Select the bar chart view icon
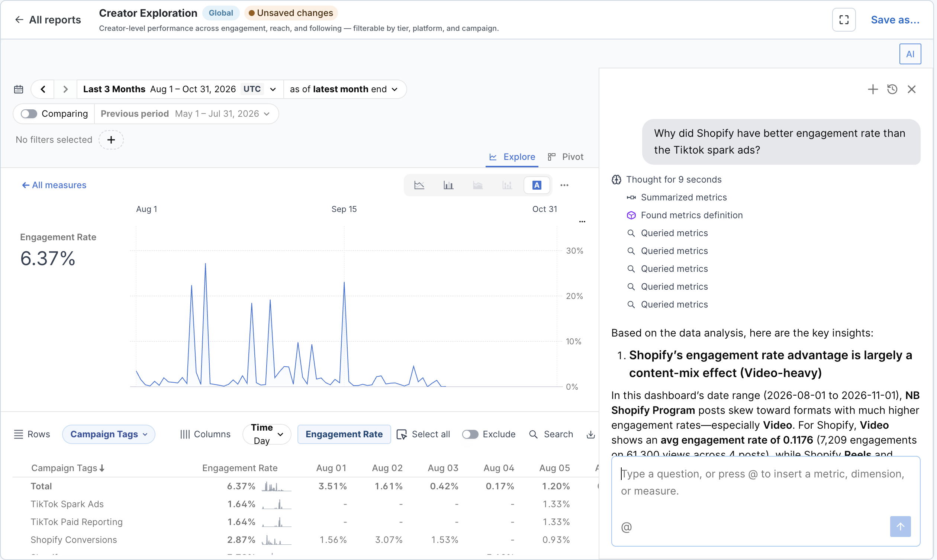The width and height of the screenshot is (937, 560). pyautogui.click(x=448, y=185)
